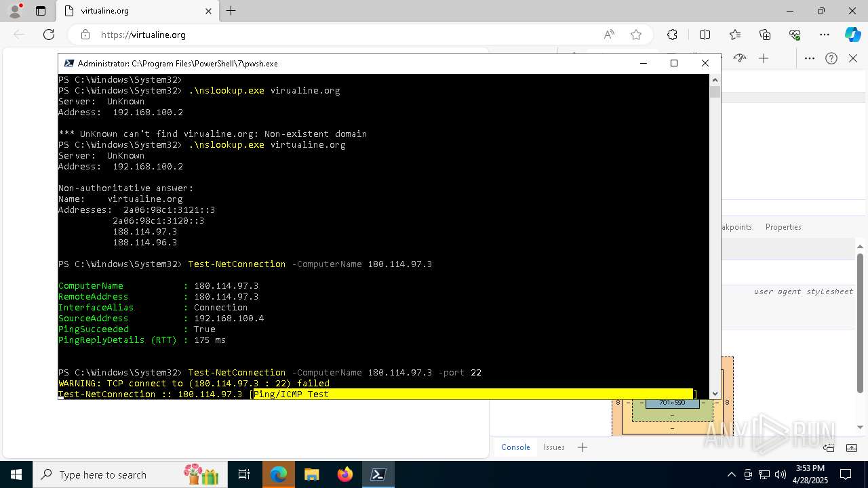
Task: Click browser back arrow
Action: 19,35
